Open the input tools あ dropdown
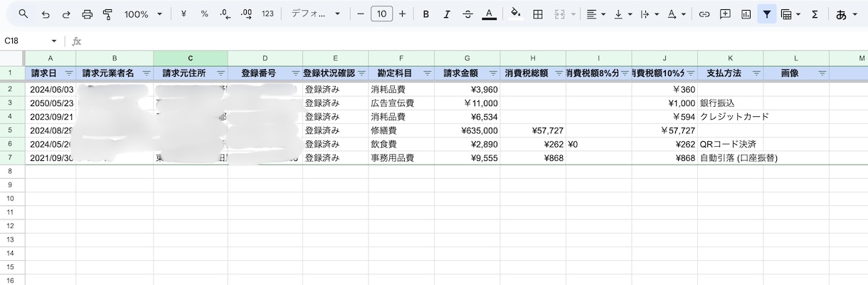Viewport: 868px width, 285px height. tap(845, 14)
